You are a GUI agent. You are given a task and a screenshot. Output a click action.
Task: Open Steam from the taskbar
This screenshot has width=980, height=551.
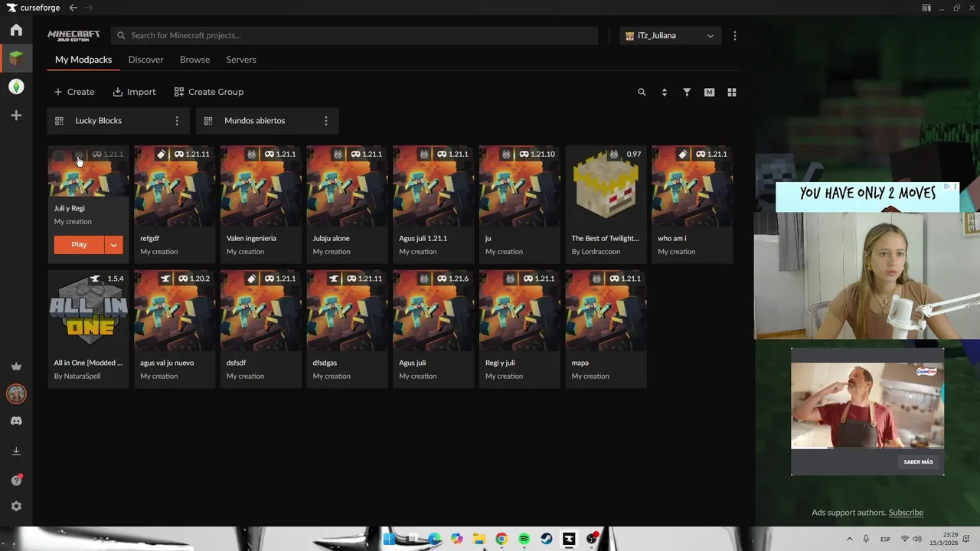[x=547, y=539]
